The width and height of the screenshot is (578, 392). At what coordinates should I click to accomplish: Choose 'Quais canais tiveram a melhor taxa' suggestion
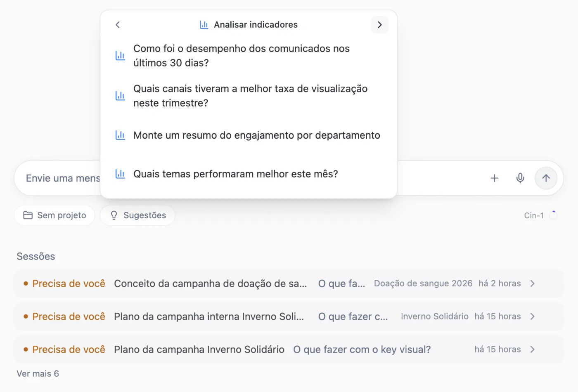pyautogui.click(x=249, y=96)
